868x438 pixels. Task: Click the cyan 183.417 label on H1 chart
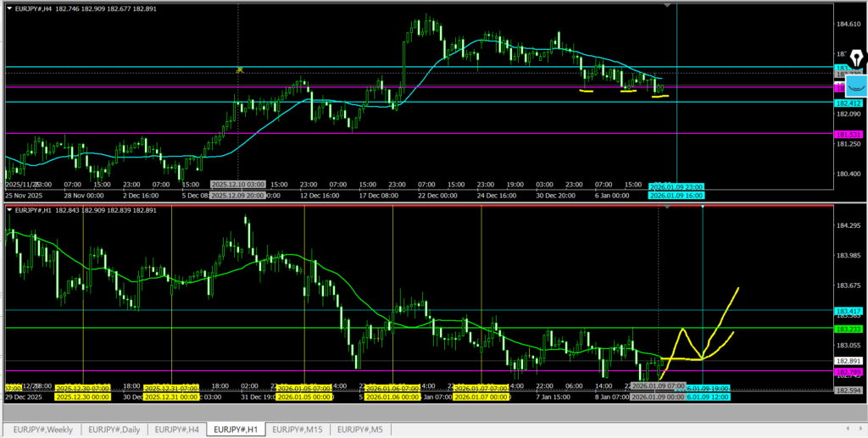pyautogui.click(x=849, y=312)
